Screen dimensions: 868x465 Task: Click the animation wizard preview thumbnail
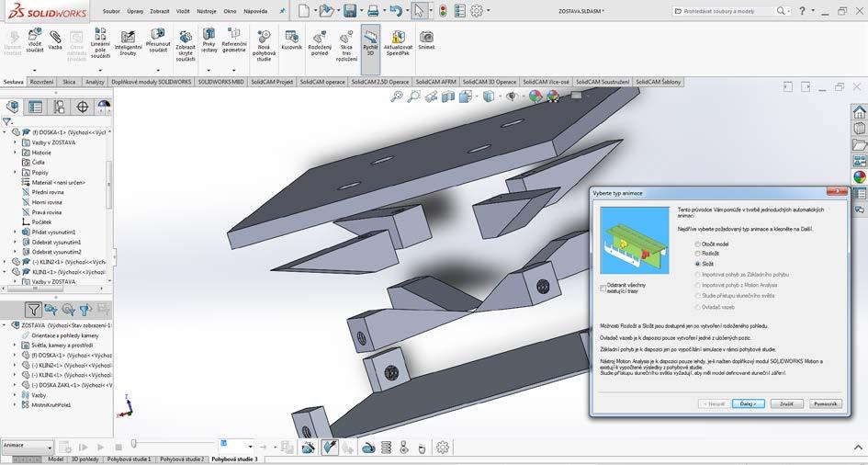635,241
